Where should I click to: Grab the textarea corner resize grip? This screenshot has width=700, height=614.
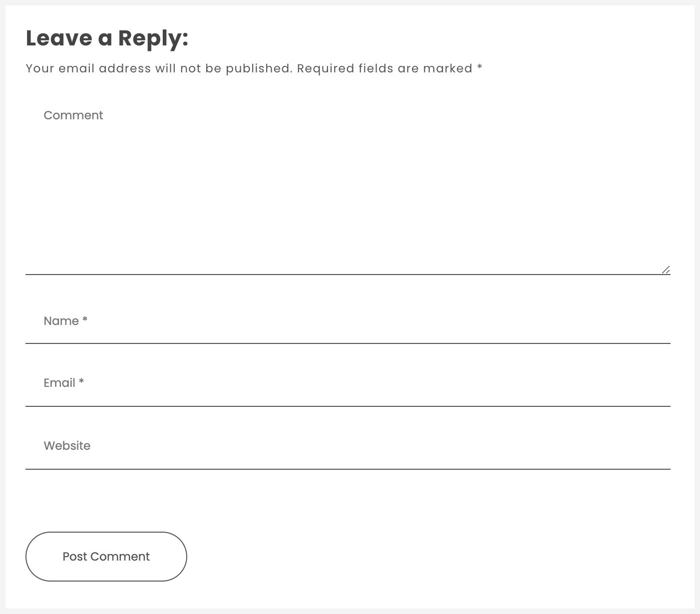[x=666, y=271]
